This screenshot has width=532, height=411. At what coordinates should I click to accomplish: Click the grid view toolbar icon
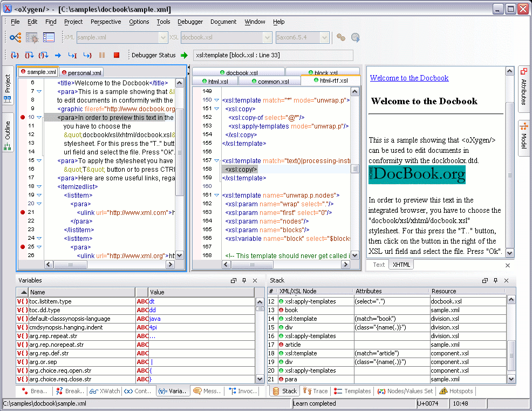49,37
